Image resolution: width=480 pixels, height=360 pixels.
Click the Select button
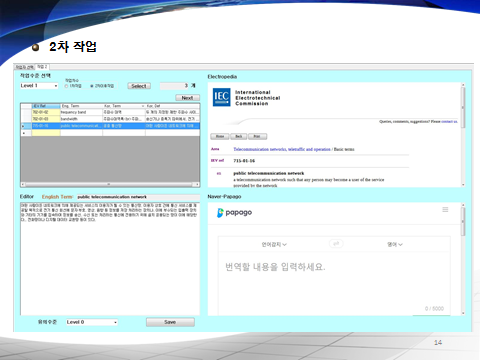[x=139, y=86]
